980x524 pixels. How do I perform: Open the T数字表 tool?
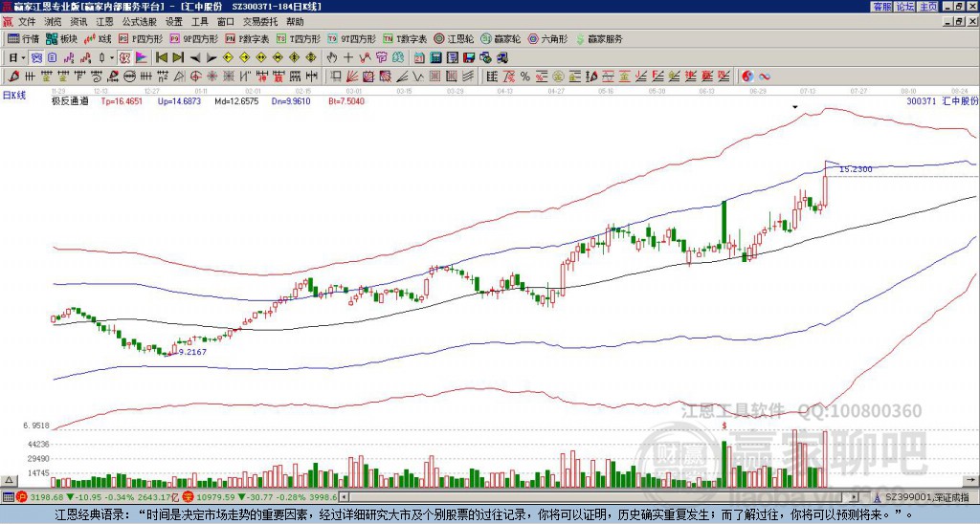coord(405,38)
